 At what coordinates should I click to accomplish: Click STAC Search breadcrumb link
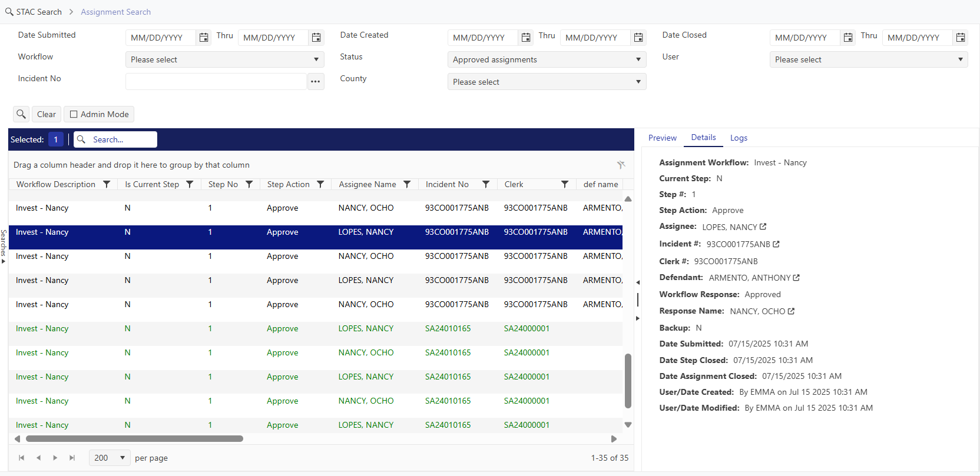click(39, 12)
